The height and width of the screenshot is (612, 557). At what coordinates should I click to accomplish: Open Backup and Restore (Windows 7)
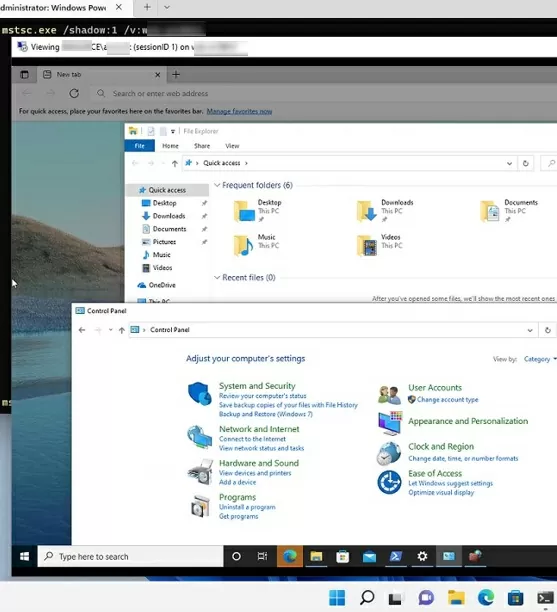tap(265, 414)
